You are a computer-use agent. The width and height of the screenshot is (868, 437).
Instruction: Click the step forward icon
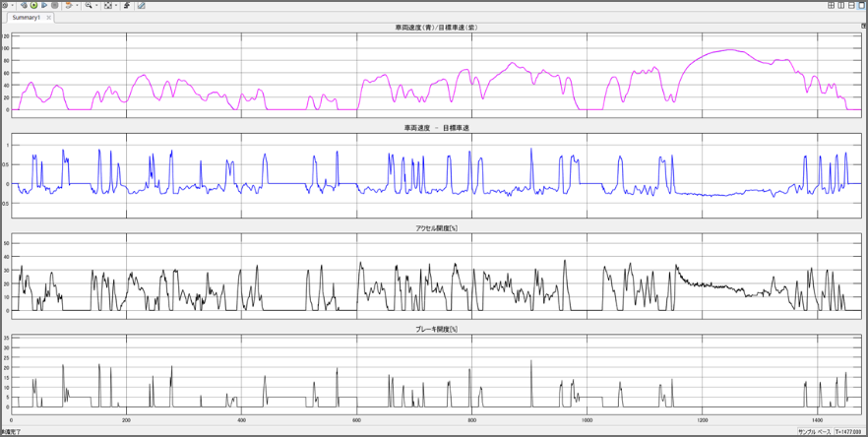[44, 5]
